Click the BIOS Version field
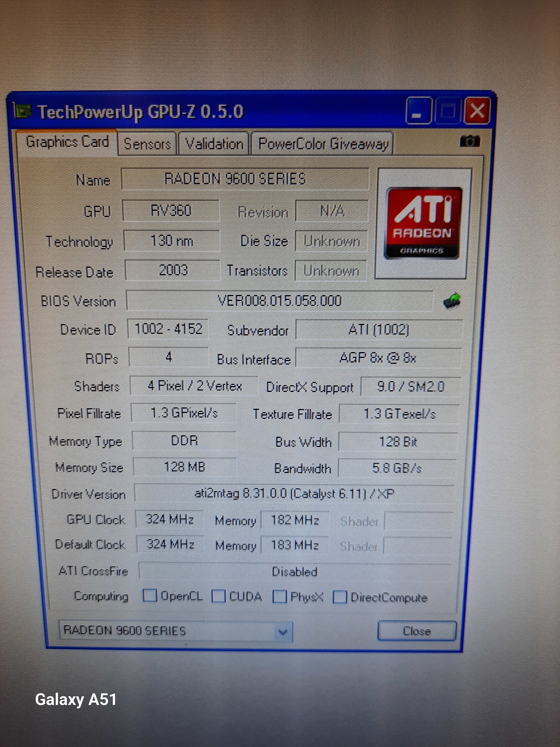This screenshot has width=560, height=747. point(279,300)
